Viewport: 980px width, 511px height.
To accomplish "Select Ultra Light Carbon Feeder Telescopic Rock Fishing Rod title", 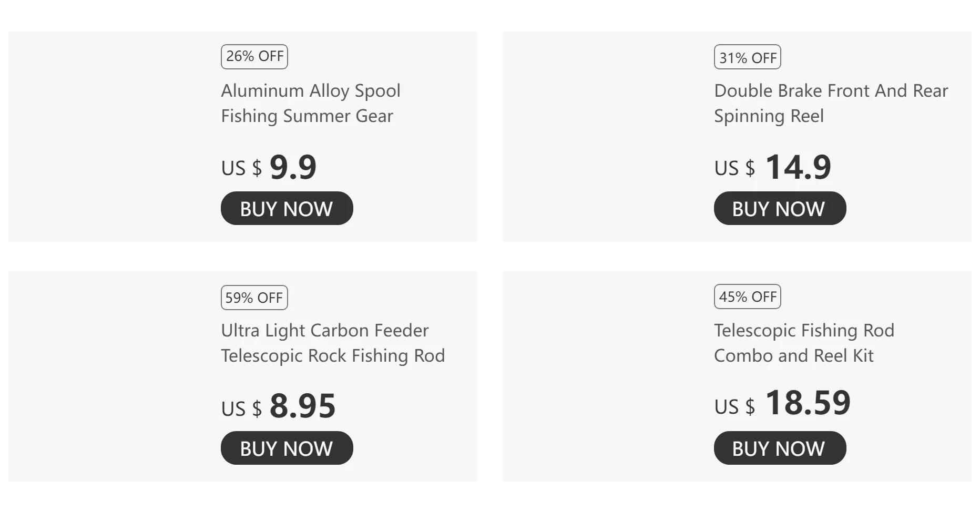I will [x=332, y=343].
